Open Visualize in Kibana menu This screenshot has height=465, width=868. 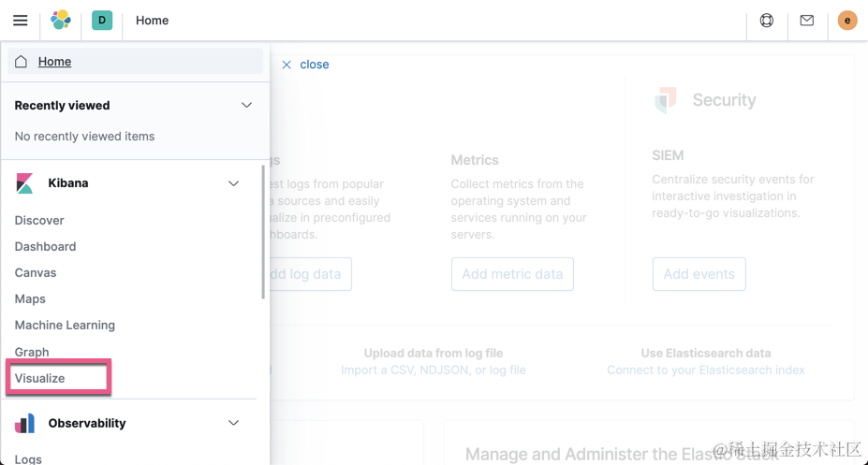coord(40,378)
